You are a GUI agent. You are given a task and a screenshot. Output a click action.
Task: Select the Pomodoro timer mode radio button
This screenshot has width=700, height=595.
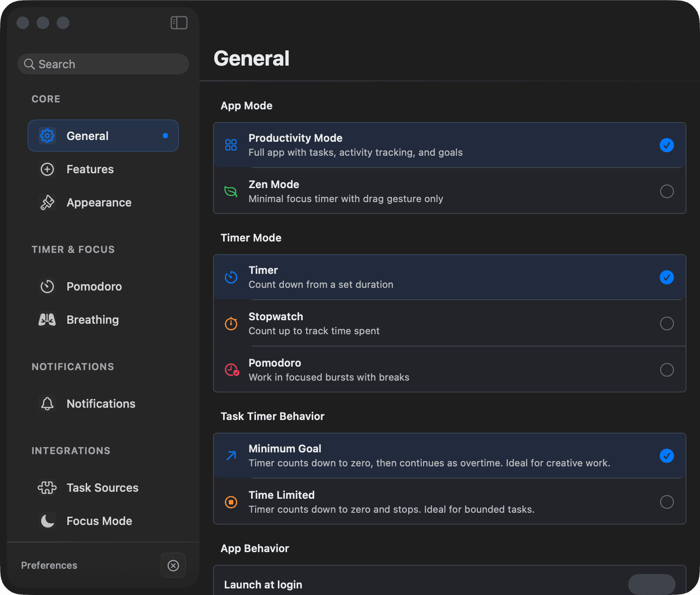click(x=667, y=370)
